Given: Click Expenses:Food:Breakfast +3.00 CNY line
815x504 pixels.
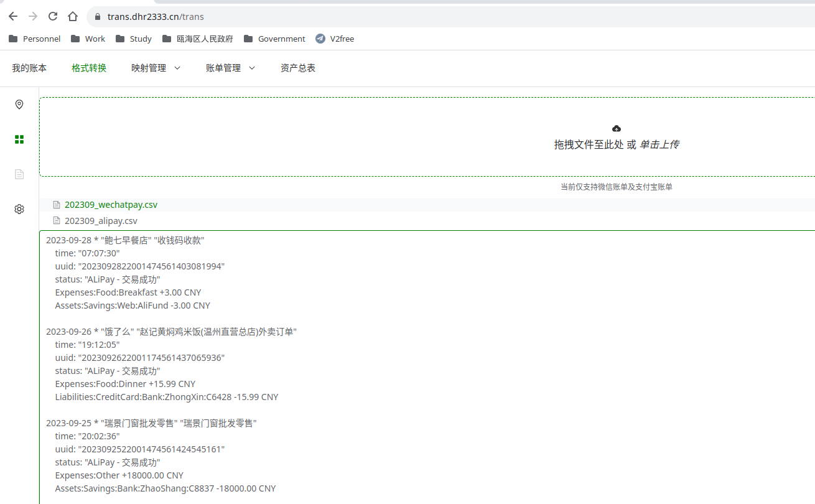Looking at the screenshot, I should point(128,292).
